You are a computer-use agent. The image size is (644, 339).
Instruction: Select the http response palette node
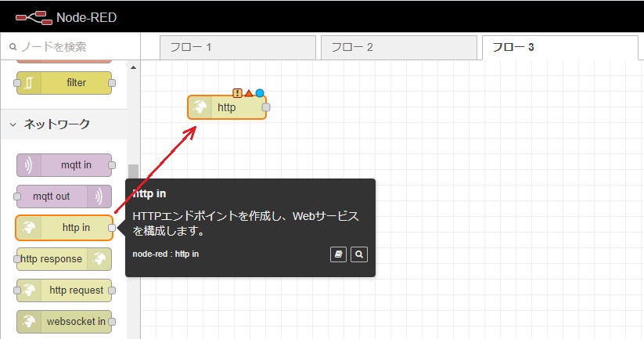tap(64, 258)
